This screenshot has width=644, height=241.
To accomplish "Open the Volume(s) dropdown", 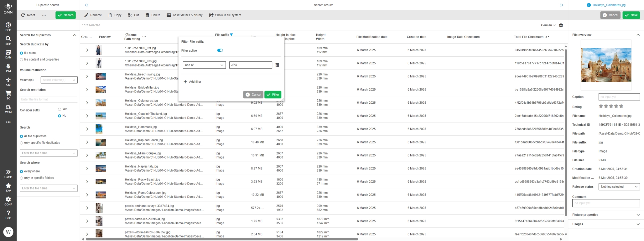I will coord(59,80).
